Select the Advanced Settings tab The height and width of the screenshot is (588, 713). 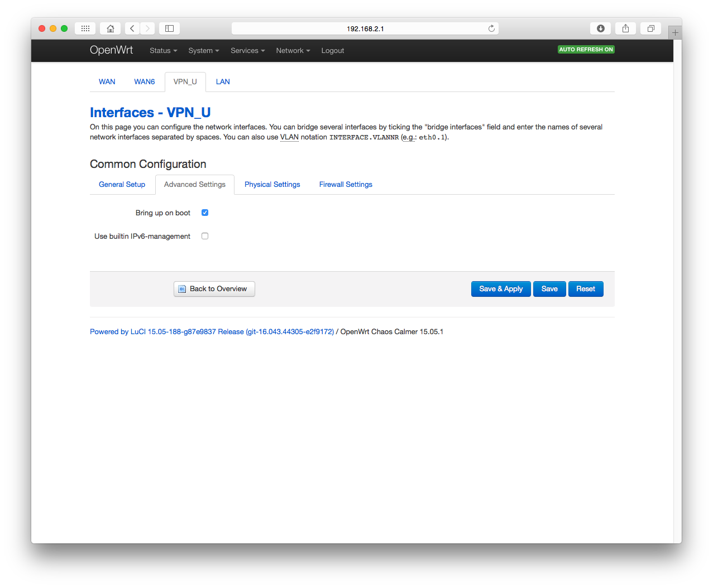195,185
